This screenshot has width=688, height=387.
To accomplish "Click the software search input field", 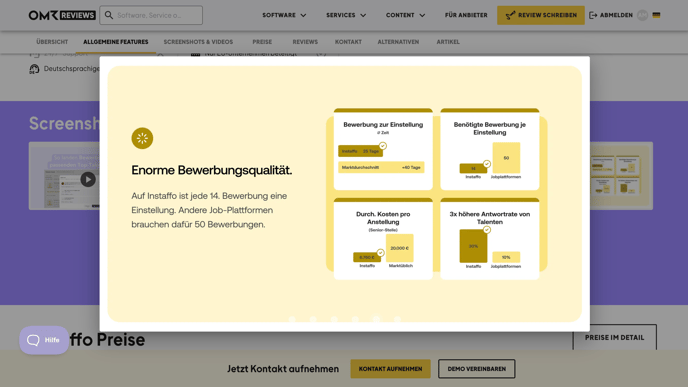I will [151, 15].
